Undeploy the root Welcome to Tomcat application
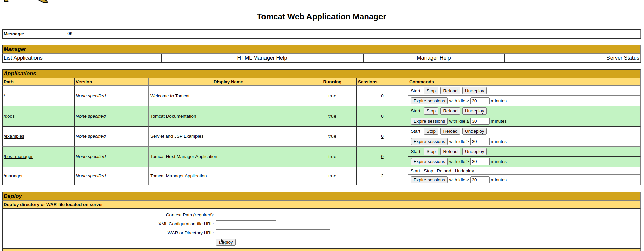Viewport: 644px width, 251px height. pos(475,91)
